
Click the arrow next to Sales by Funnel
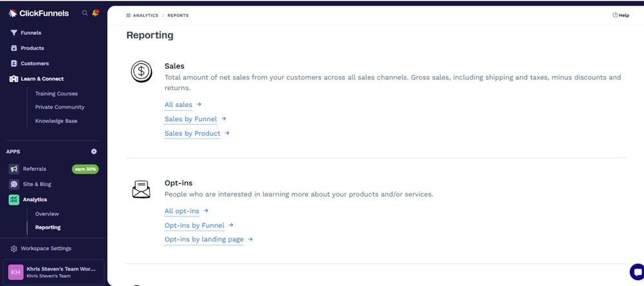point(223,119)
